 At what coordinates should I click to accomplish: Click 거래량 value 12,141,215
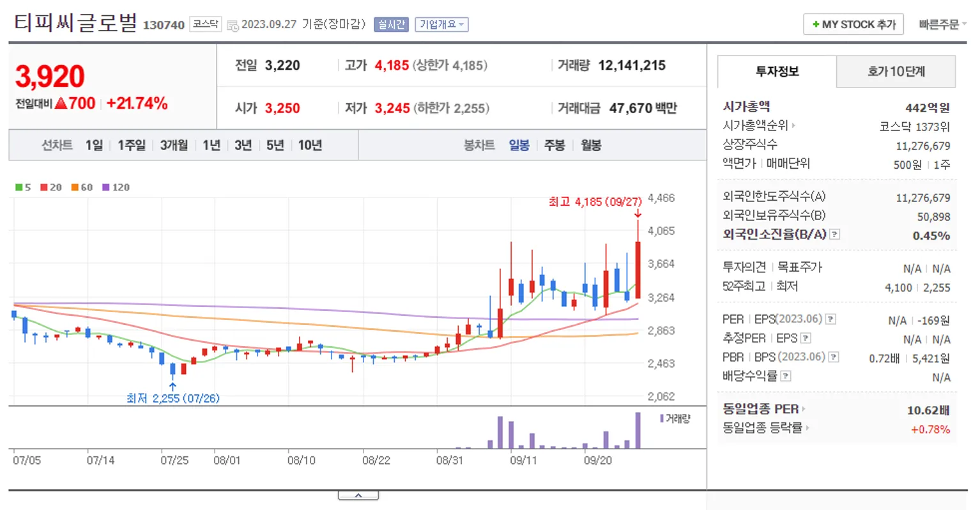(x=632, y=65)
